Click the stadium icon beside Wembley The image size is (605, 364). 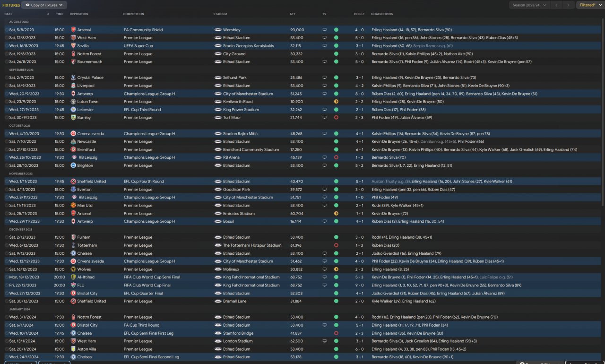point(218,30)
